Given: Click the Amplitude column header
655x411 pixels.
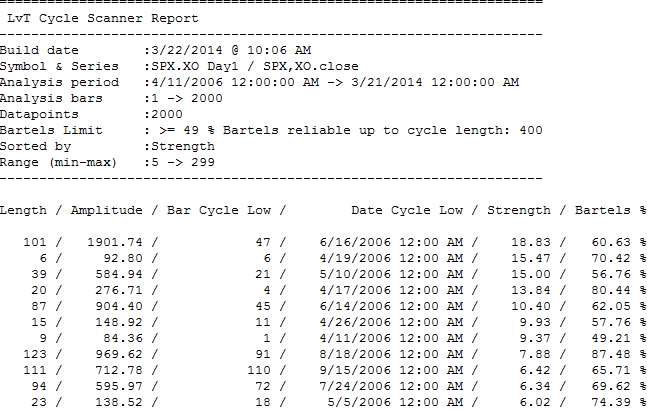Looking at the screenshot, I should [x=107, y=210].
